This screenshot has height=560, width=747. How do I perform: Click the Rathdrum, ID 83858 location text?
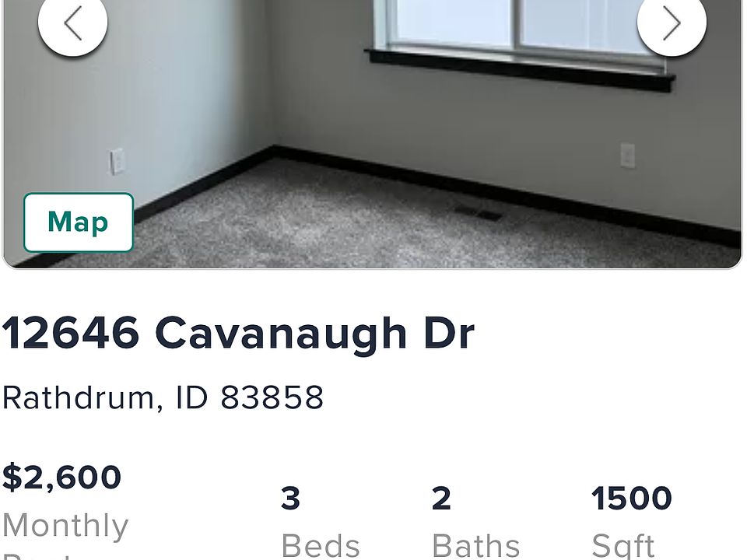pos(163,397)
